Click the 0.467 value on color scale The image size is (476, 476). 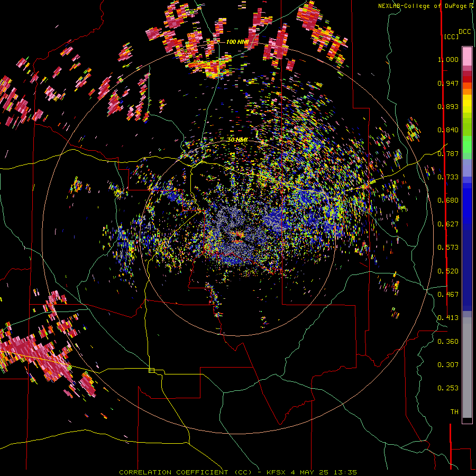(x=448, y=295)
